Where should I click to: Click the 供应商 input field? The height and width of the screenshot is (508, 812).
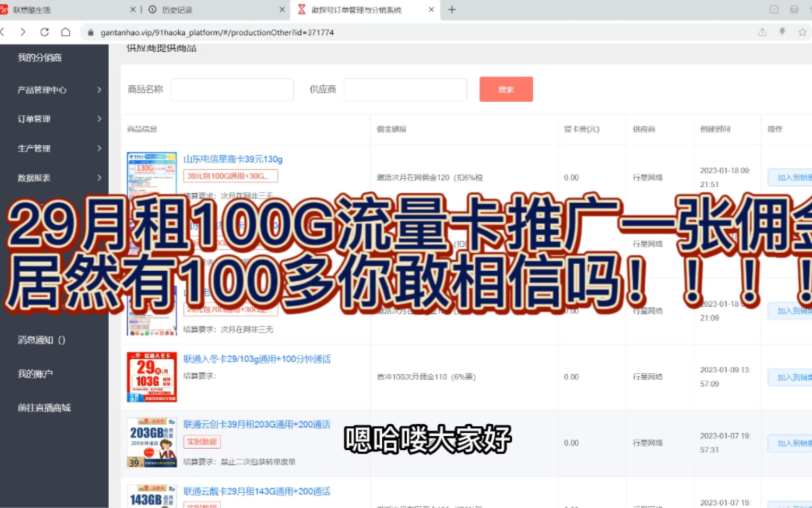(405, 89)
